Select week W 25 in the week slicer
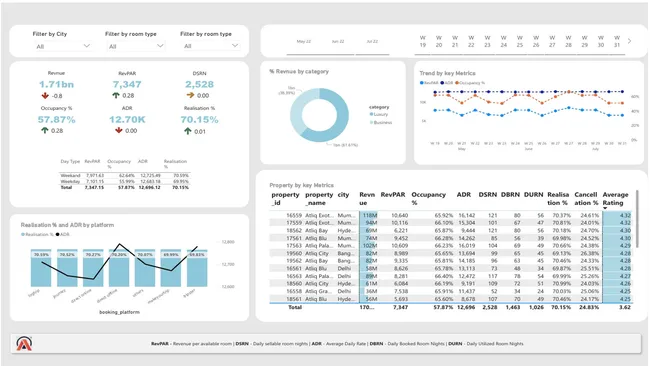Viewport: 650px width, 366px height. (x=519, y=41)
